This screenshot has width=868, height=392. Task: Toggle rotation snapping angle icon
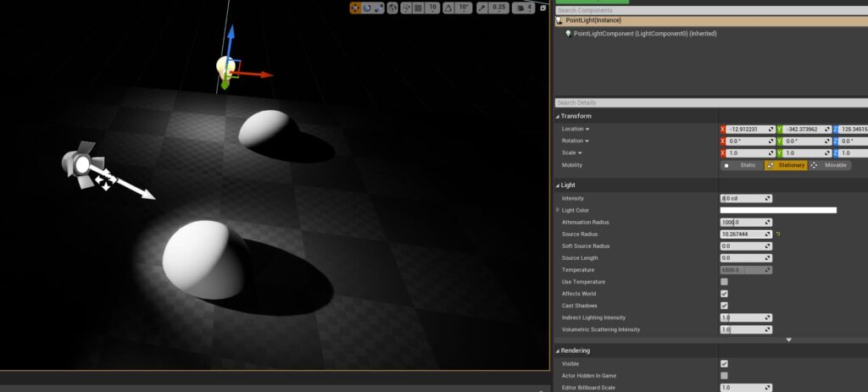point(448,8)
